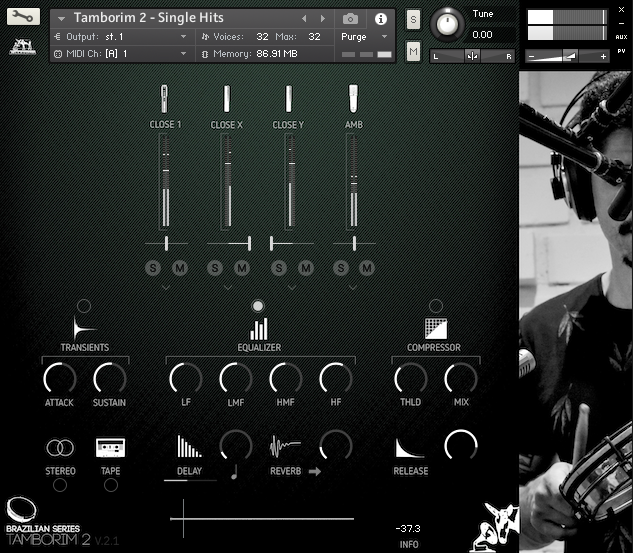
Task: Enable the Stereo effect toggle
Action: tap(60, 485)
